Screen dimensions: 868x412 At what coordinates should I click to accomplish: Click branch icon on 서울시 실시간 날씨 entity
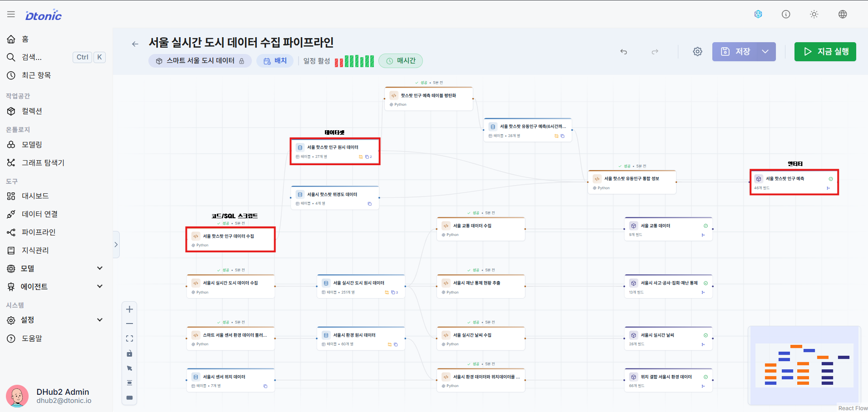(703, 344)
